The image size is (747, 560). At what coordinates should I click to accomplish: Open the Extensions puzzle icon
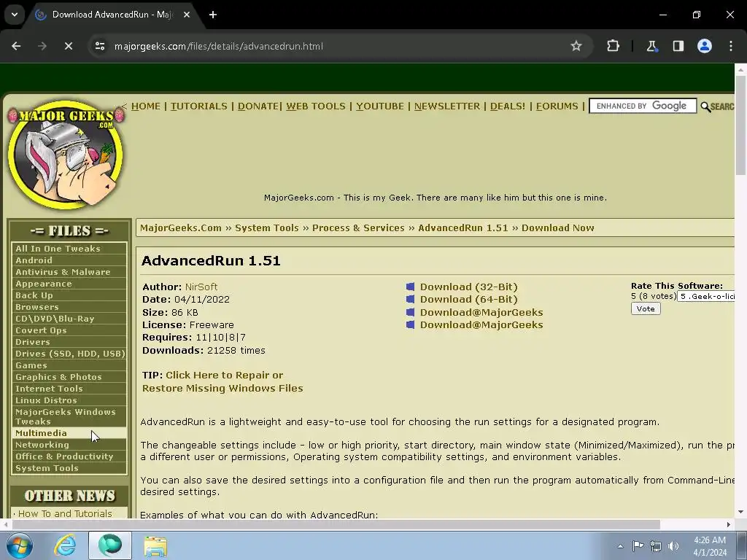click(613, 46)
